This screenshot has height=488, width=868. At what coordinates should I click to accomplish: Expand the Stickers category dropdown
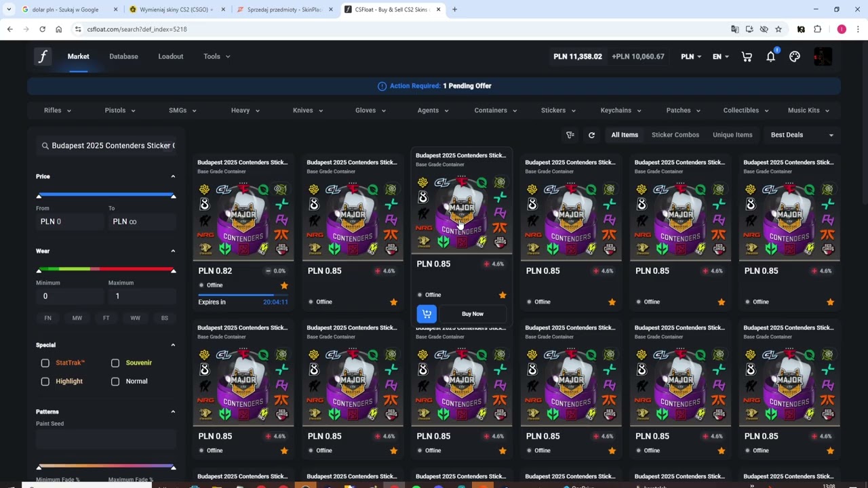click(558, 110)
